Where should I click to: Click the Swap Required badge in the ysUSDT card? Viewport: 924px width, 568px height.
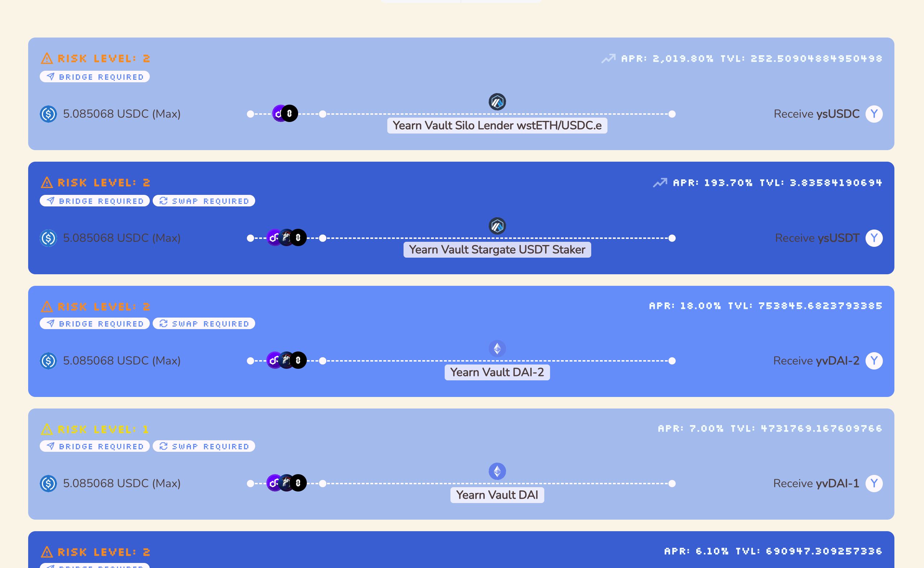point(204,201)
